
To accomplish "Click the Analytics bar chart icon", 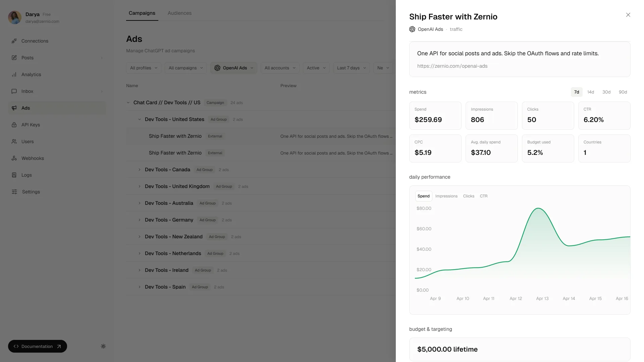I will (x=14, y=74).
